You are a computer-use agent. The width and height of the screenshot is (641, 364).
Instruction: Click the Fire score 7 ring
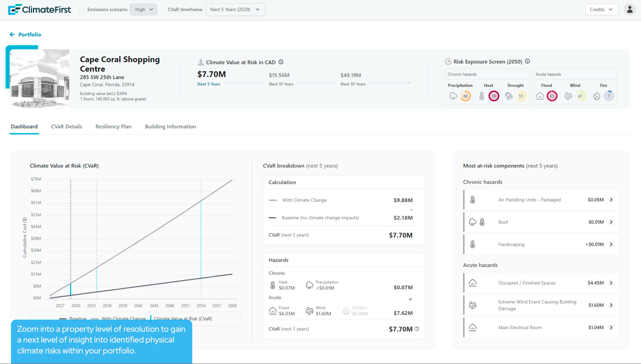609,96
